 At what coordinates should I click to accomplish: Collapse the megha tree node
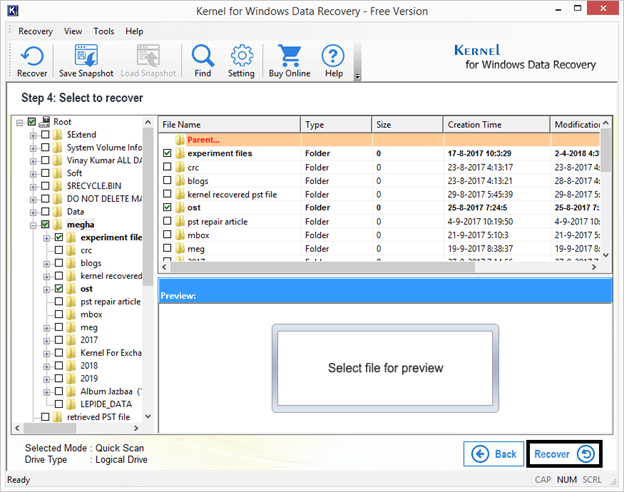click(33, 226)
